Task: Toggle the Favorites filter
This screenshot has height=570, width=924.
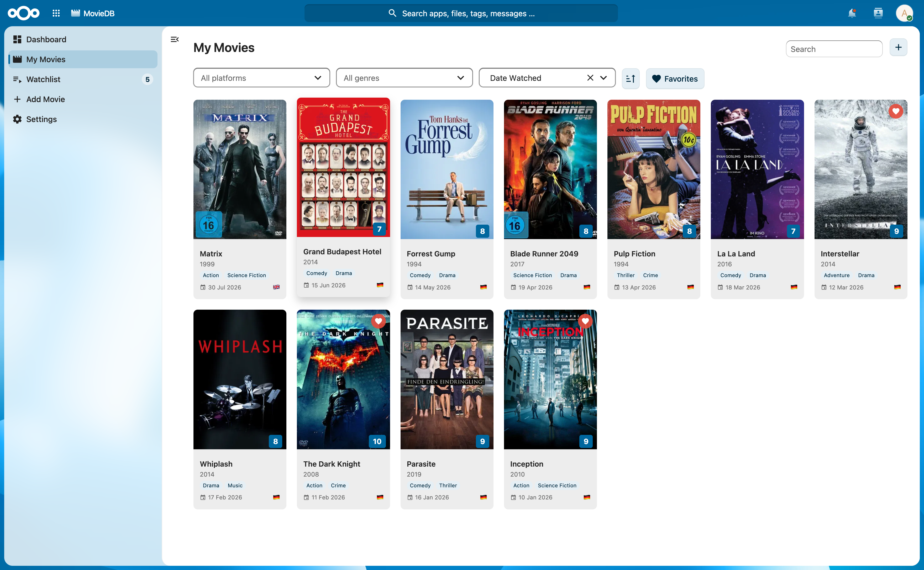Action: tap(675, 78)
